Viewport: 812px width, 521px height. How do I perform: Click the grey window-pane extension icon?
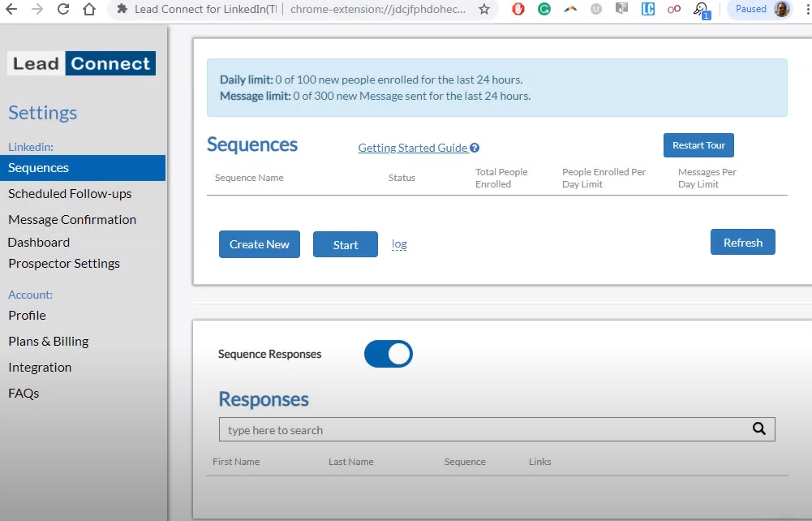[x=622, y=9]
